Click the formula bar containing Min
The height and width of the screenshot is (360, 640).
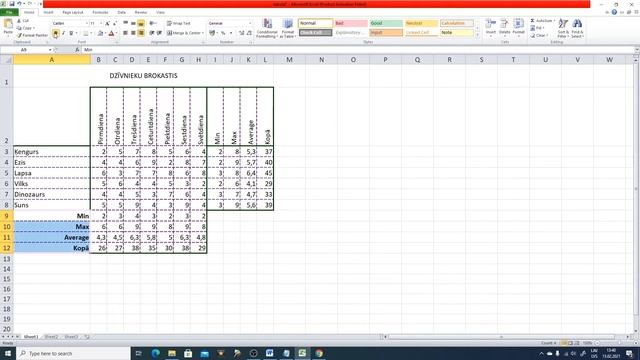pos(358,50)
